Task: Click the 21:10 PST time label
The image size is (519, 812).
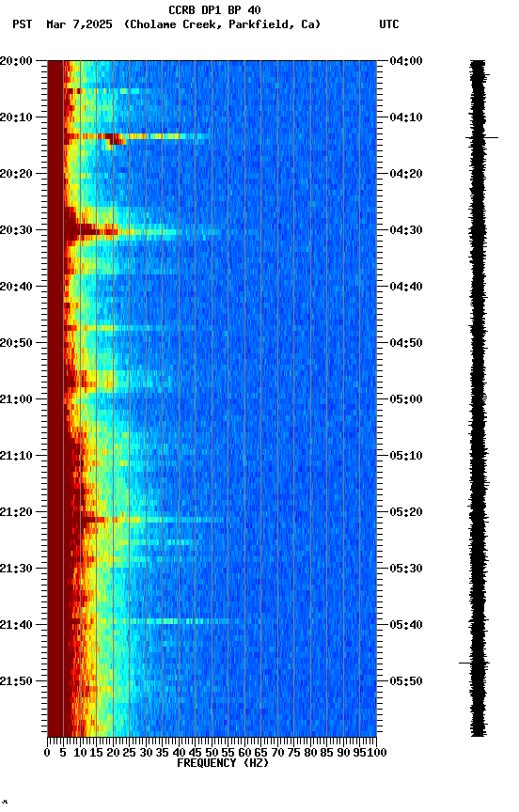Action: [16, 456]
